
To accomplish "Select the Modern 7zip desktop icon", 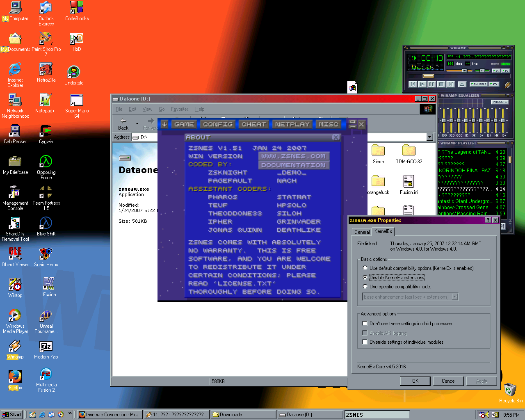I will pyautogui.click(x=46, y=350).
